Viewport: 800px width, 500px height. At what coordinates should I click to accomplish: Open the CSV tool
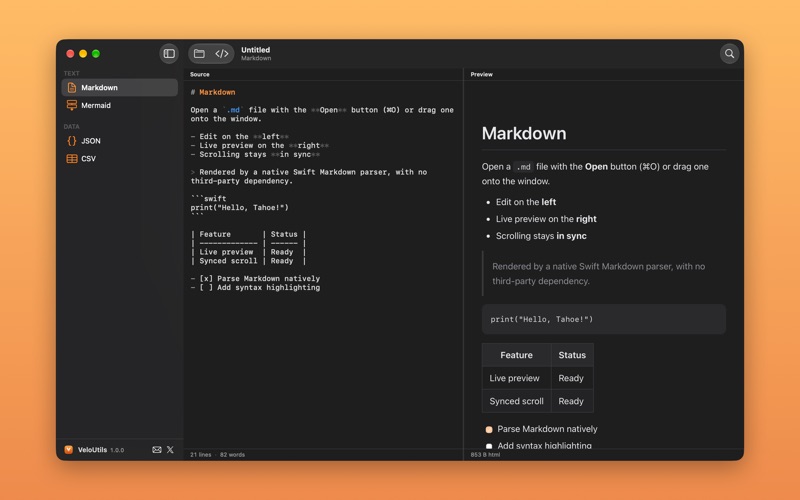click(119, 159)
